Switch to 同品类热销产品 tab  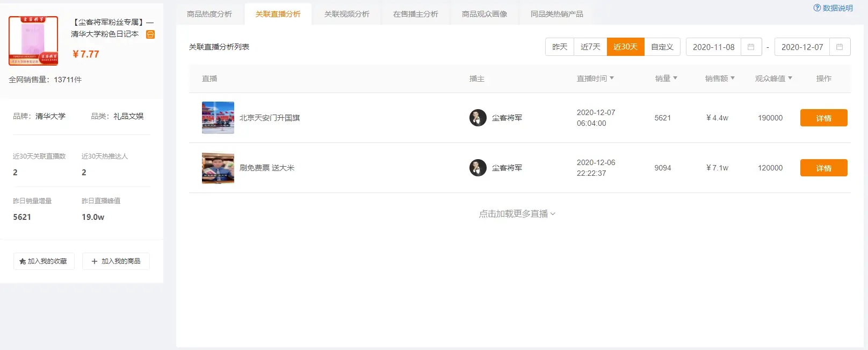(x=557, y=14)
